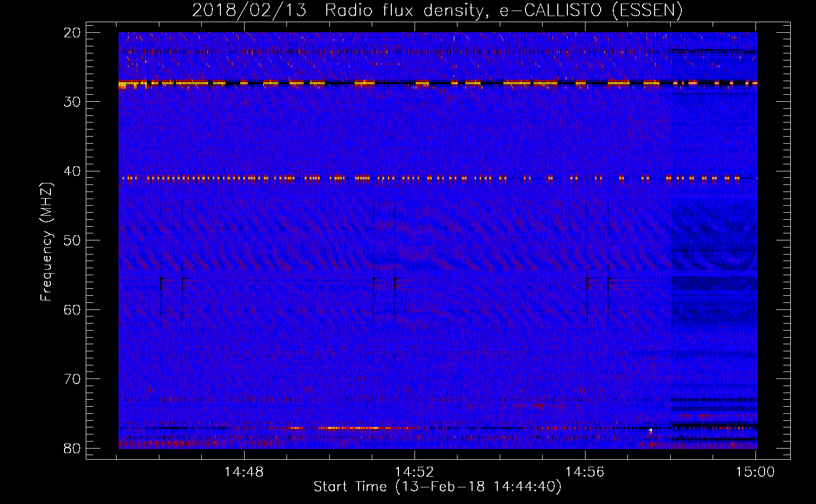Click the 20 MHz frequency tick label
Screen dimensions: 816x504
tap(73, 33)
